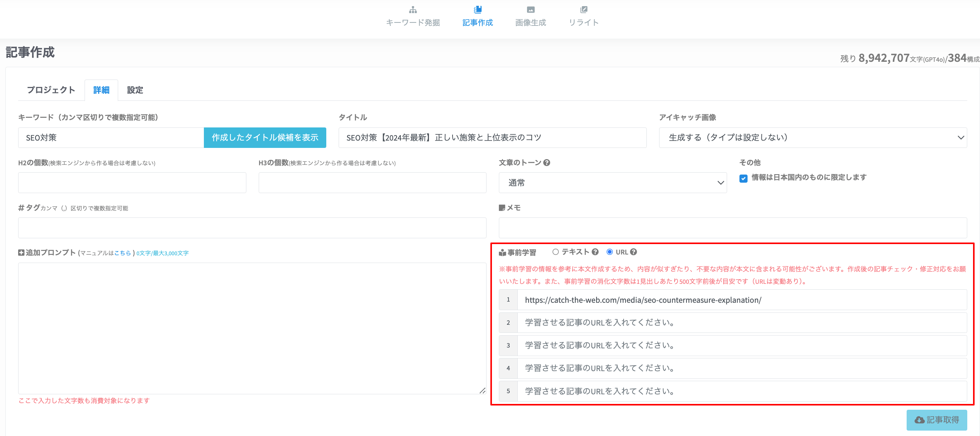This screenshot has width=980, height=436.
Task: Click help icon next to テキスト option
Action: pos(595,252)
